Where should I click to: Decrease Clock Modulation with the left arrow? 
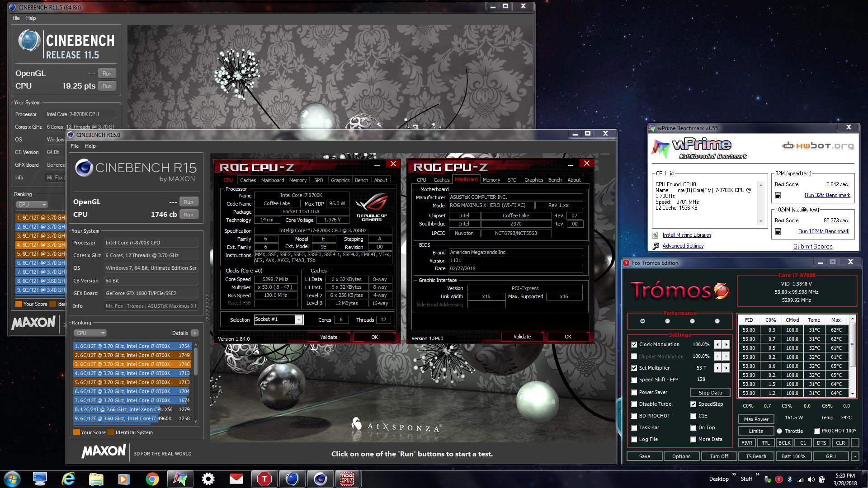(x=717, y=344)
